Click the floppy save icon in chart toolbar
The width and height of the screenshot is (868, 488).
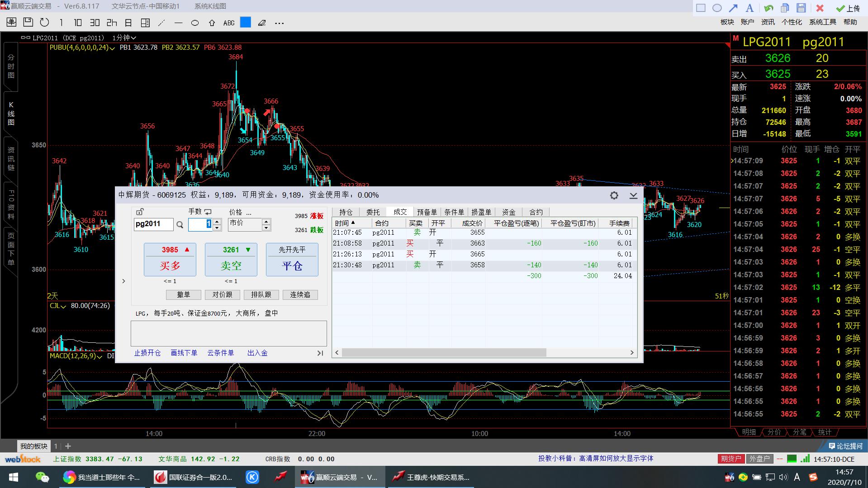pos(28,22)
